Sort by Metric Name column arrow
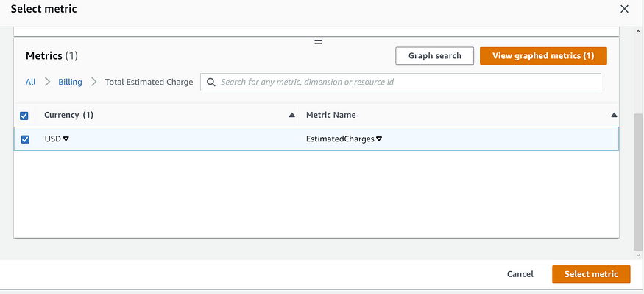The image size is (644, 294). click(x=614, y=116)
